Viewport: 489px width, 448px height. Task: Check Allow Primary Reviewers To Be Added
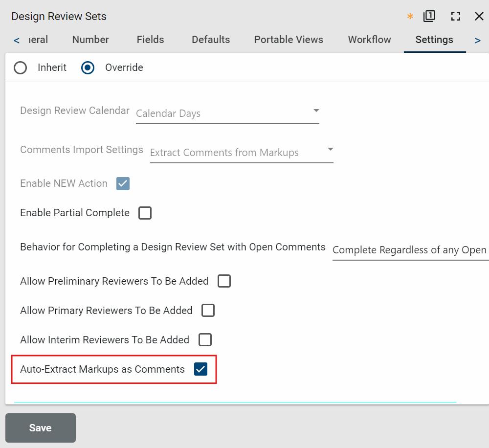pyautogui.click(x=208, y=311)
